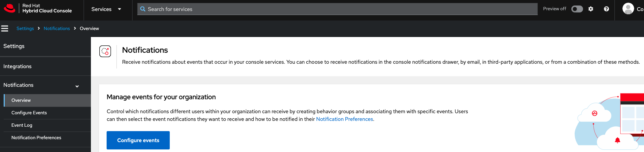This screenshot has height=152, width=644.
Task: Click the search magnifier icon
Action: [143, 9]
